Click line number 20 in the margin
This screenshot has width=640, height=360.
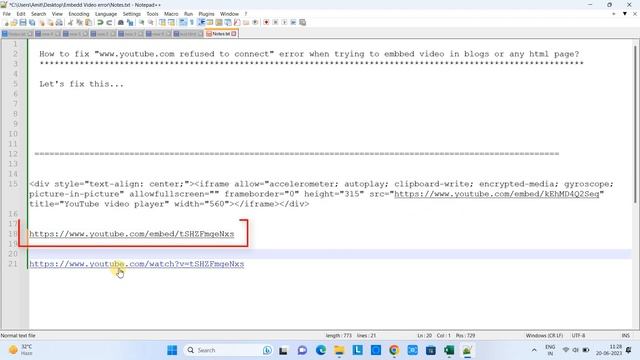[x=13, y=254]
